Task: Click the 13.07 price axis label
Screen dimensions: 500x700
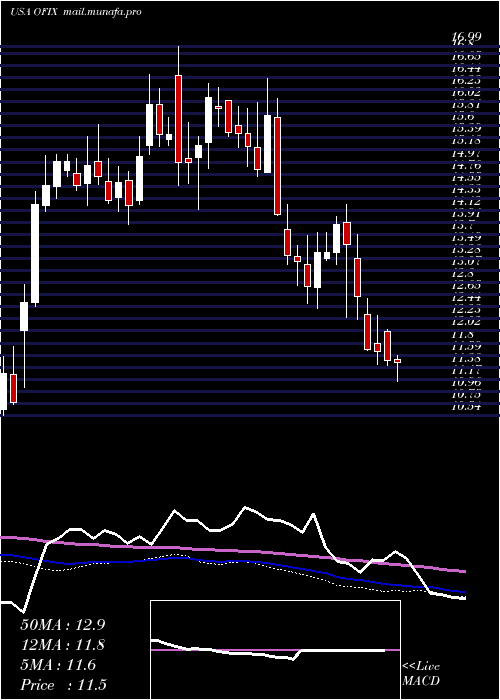Action: (x=466, y=262)
